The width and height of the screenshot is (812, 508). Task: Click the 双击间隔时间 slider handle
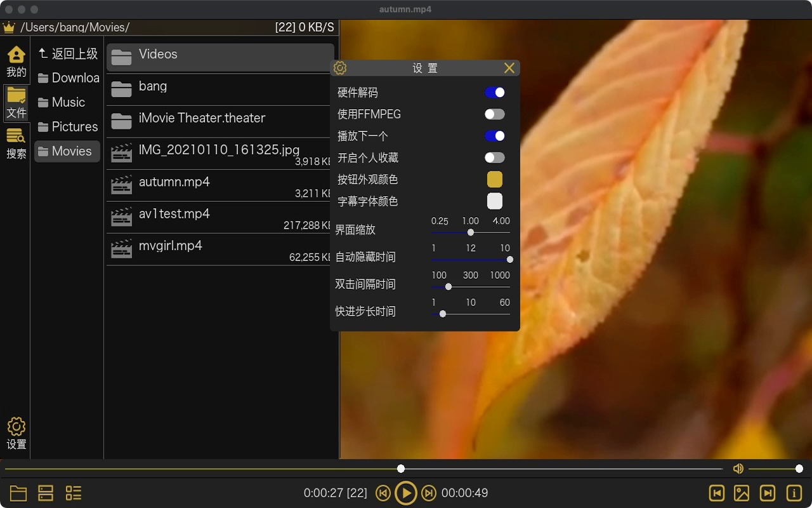pyautogui.click(x=449, y=287)
